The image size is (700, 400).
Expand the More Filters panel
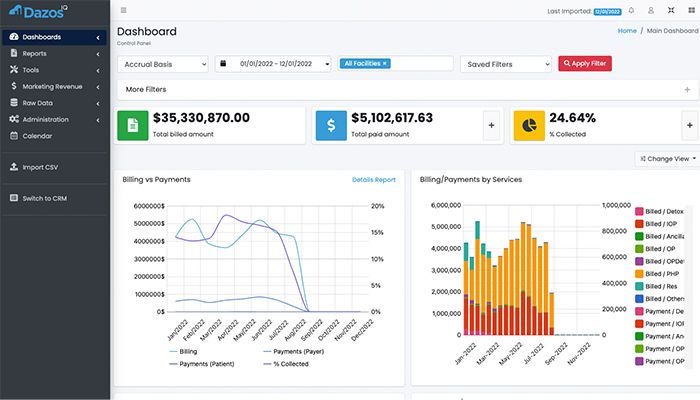(x=405, y=89)
